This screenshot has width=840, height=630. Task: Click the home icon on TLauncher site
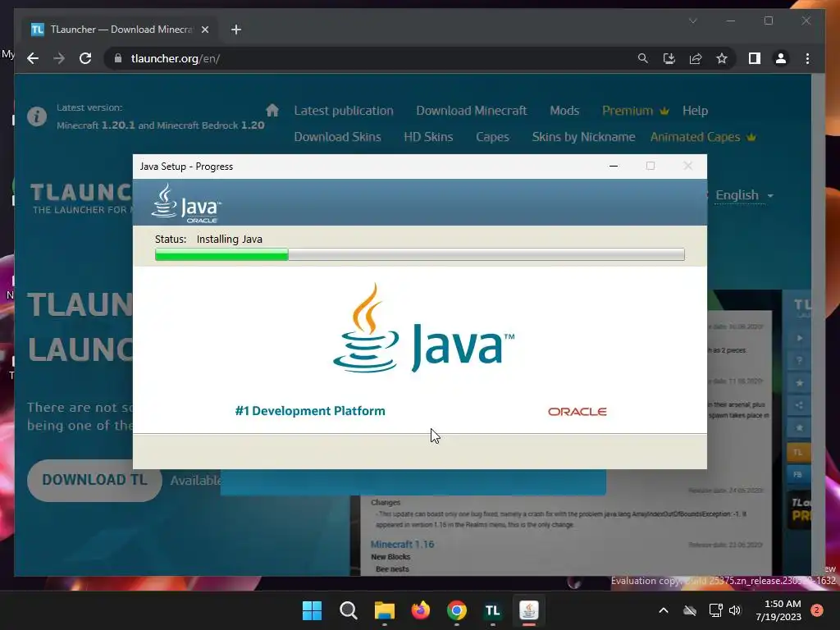pos(272,111)
